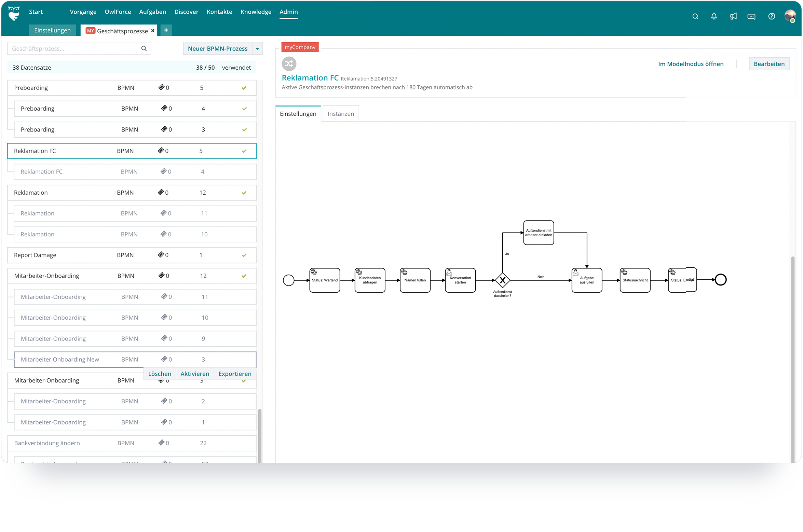Click the notifications bell icon
This screenshot has height=532, width=803.
pos(713,15)
